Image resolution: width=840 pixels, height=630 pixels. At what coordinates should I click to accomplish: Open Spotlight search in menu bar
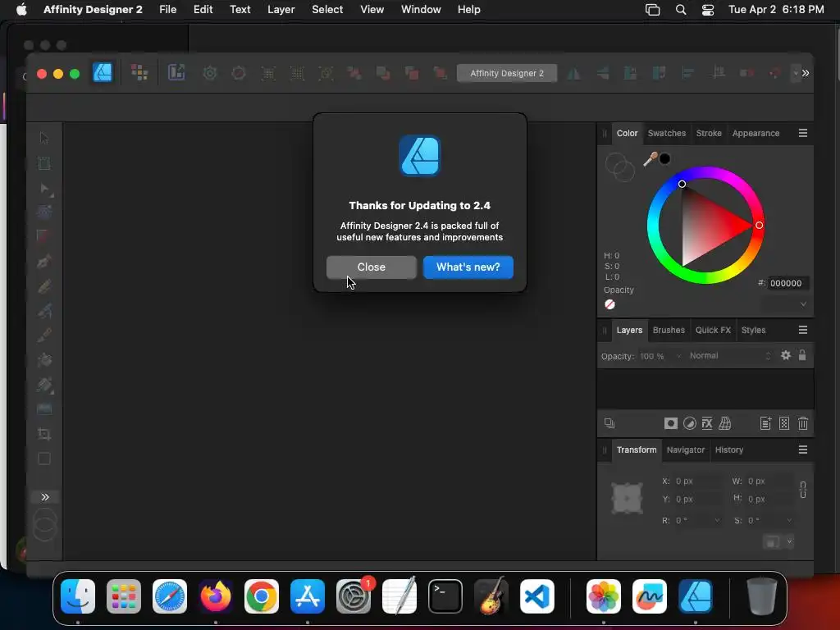coord(680,10)
